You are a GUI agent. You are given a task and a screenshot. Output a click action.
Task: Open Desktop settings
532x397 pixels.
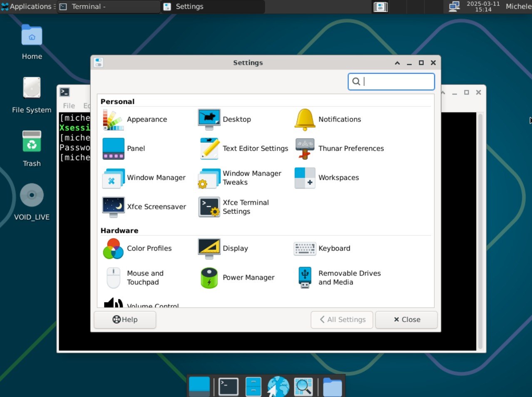click(225, 119)
